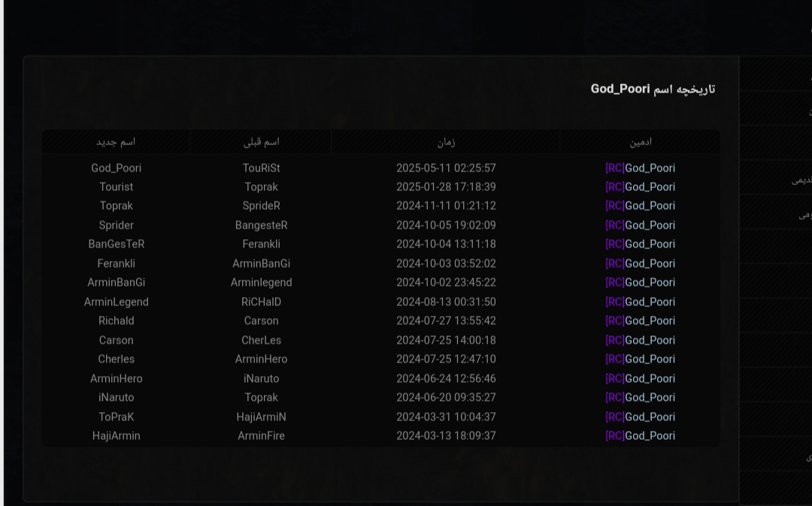812x506 pixels.
Task: Select the admin name in the 2024-10-05 row
Action: tap(640, 226)
